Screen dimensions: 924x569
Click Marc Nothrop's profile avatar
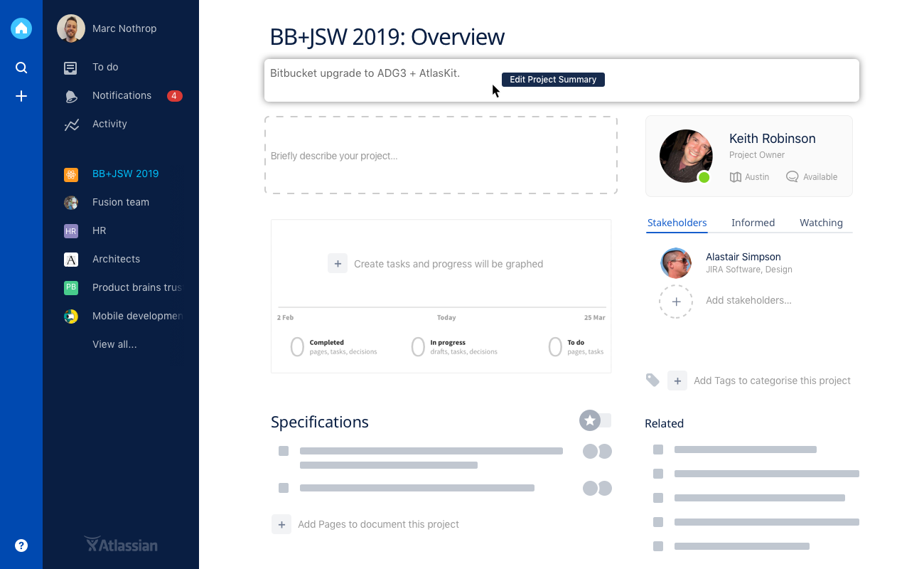tap(71, 28)
